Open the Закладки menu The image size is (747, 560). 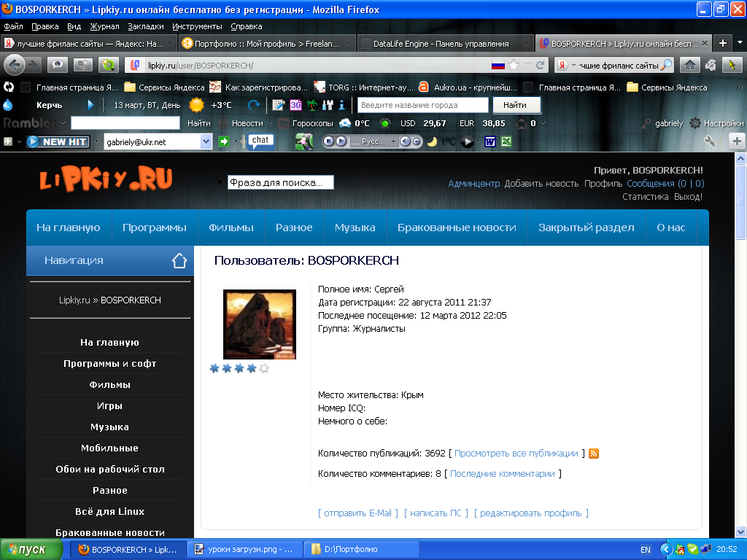146,26
